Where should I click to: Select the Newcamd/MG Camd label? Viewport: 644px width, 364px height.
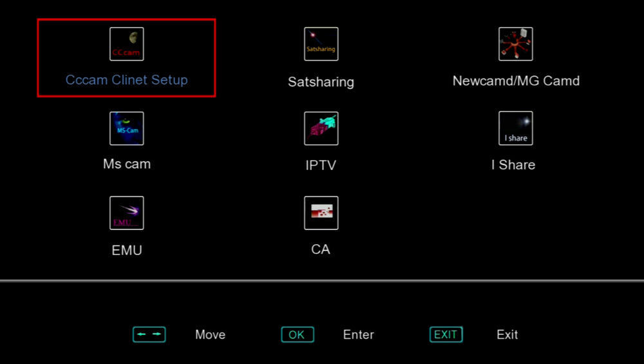pos(516,81)
